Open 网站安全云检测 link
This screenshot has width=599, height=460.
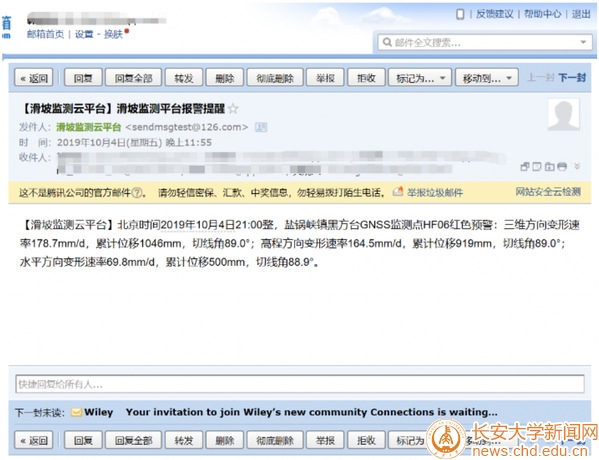(548, 192)
